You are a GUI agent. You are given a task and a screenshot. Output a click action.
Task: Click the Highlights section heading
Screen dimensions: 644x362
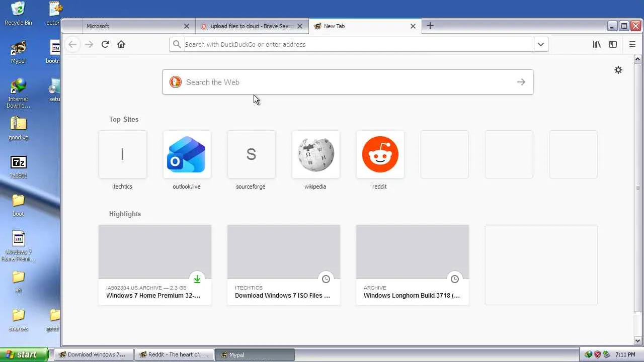pos(125,214)
